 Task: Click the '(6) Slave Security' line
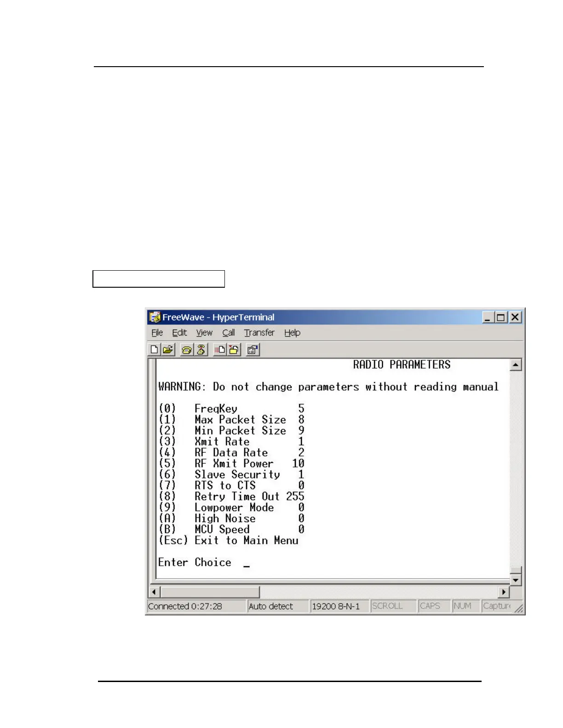[231, 475]
